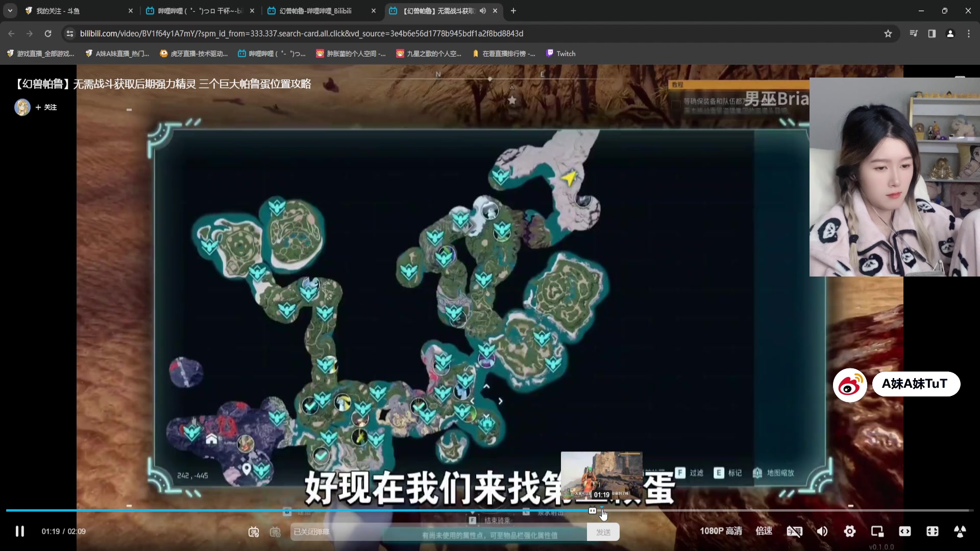Enable picture-in-picture mode icon
980x551 pixels.
tap(877, 532)
